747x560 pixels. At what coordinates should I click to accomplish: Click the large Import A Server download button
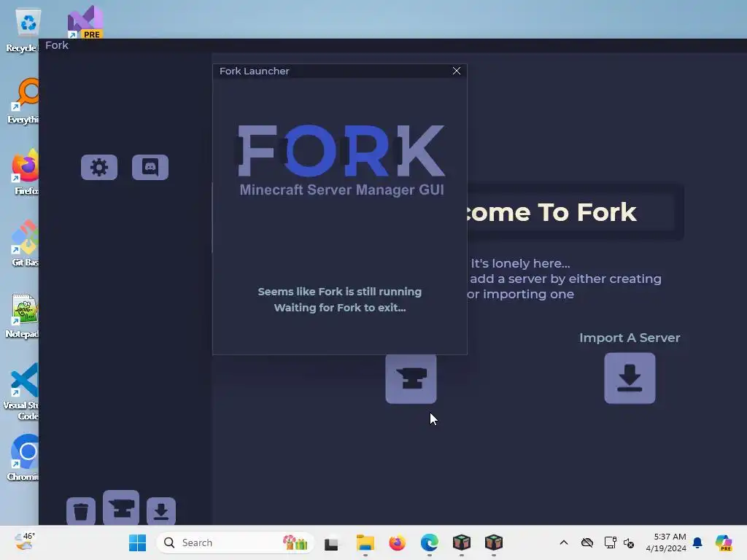tap(630, 378)
